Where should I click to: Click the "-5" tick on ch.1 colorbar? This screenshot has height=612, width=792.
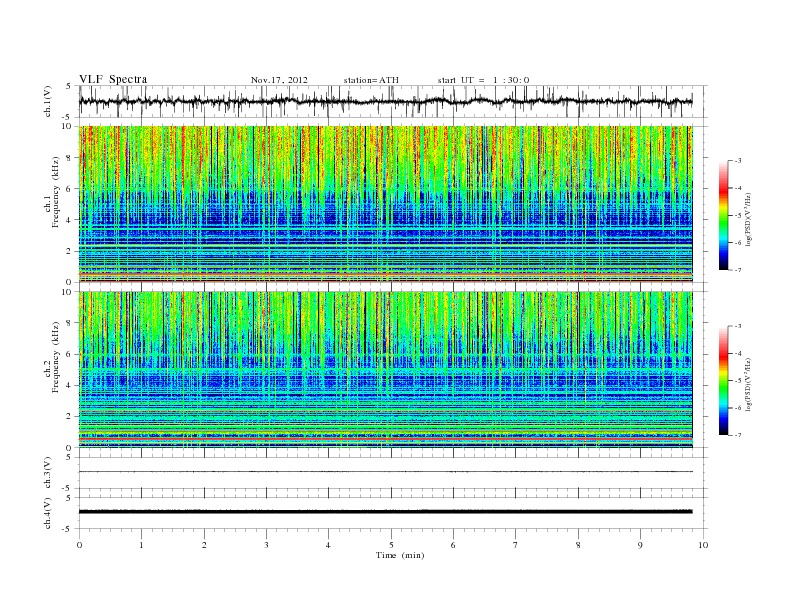(738, 215)
